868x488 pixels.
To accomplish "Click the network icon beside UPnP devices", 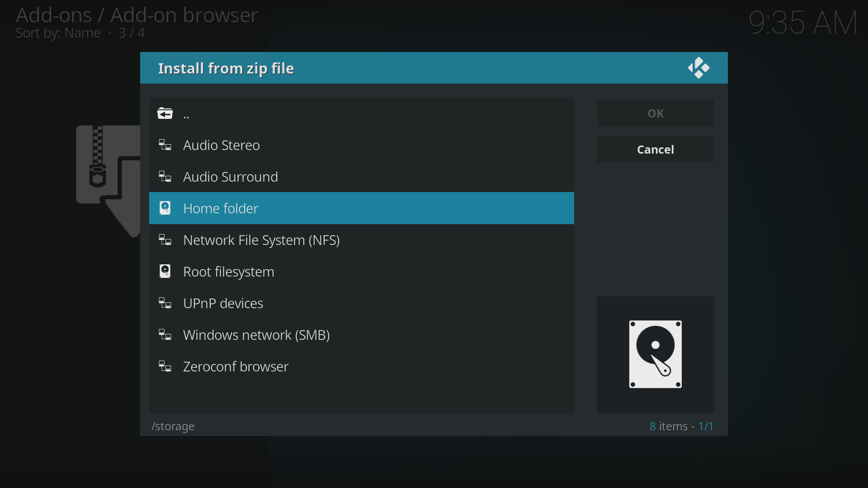I will pos(165,303).
